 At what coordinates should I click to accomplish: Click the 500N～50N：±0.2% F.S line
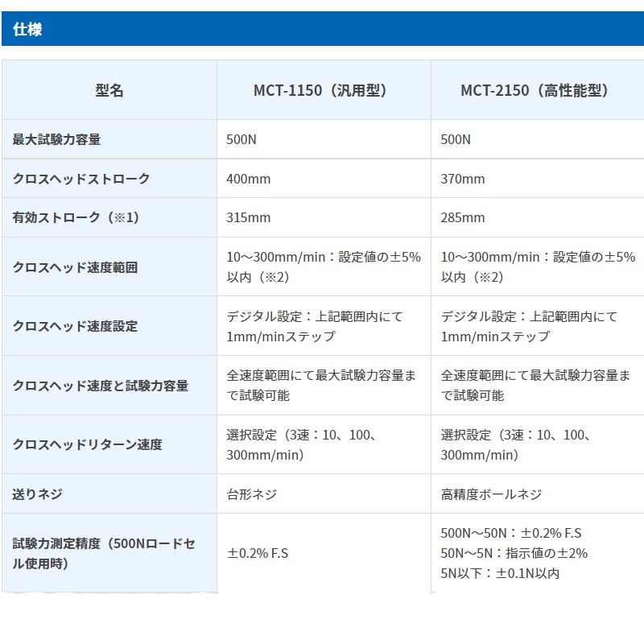pos(511,533)
